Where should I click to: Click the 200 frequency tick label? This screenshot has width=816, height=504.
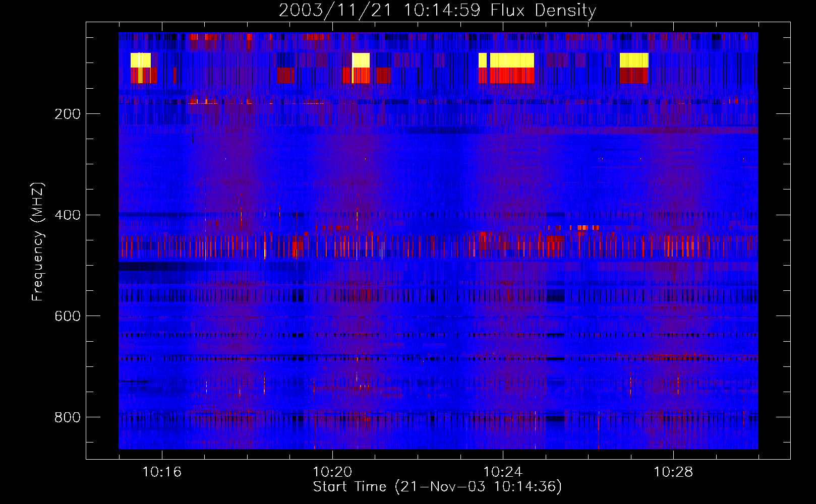point(68,114)
